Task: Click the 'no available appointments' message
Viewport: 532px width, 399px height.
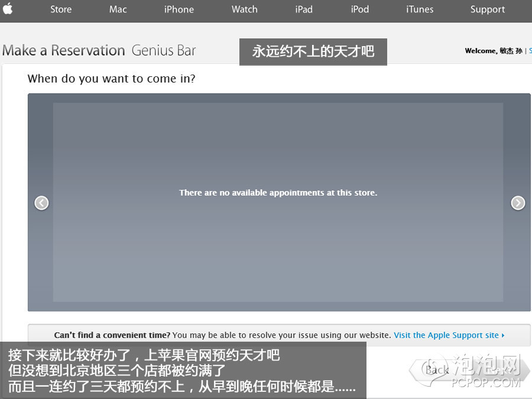Action: pyautogui.click(x=278, y=193)
